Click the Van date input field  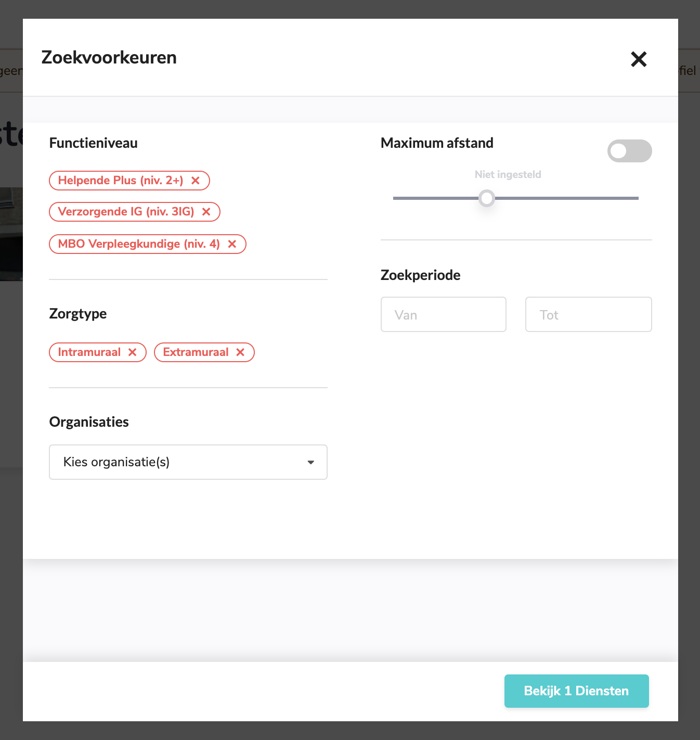443,314
